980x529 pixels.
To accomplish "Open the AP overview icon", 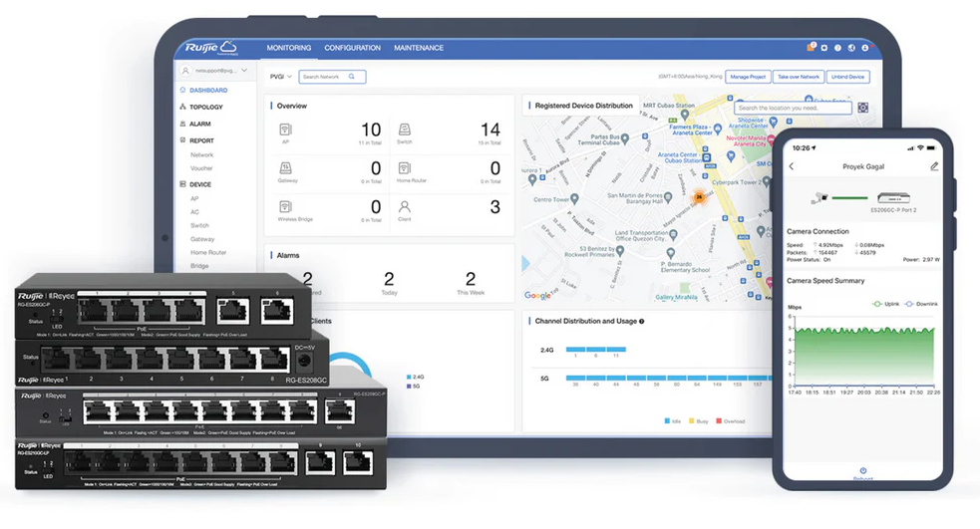I will 285,130.
